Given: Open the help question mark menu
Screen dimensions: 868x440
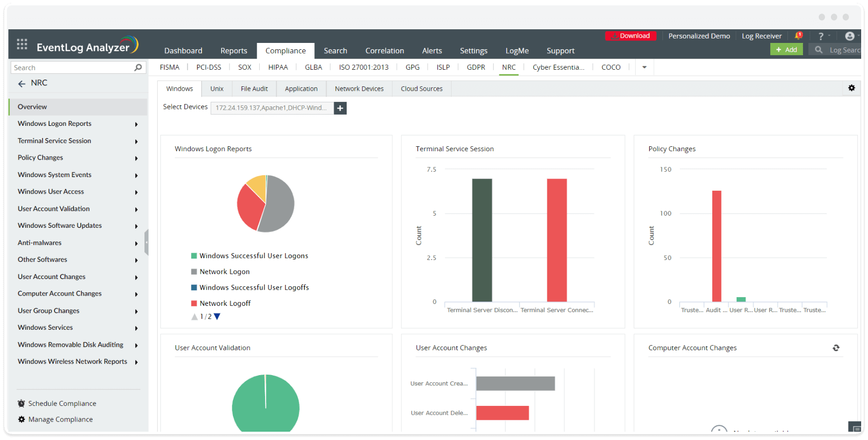Looking at the screenshot, I should [821, 36].
